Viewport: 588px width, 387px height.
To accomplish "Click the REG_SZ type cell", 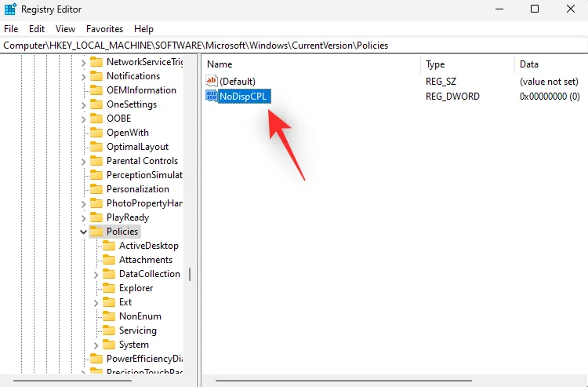I will pyautogui.click(x=441, y=82).
